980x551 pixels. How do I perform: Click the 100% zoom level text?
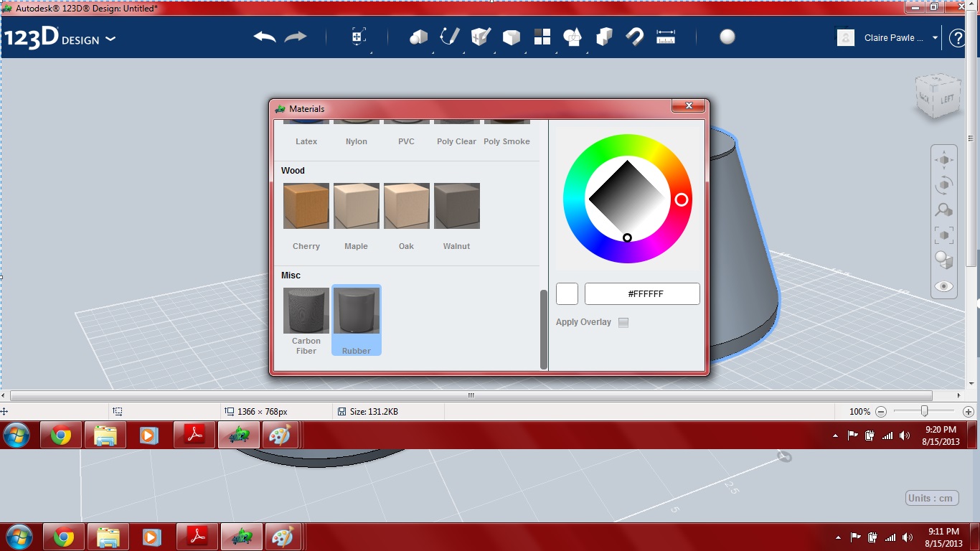(x=859, y=412)
